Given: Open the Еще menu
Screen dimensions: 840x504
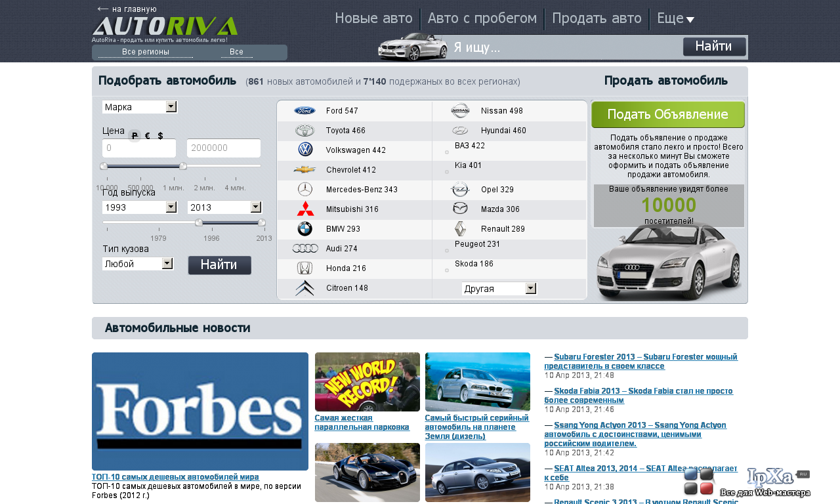Looking at the screenshot, I should tap(675, 18).
